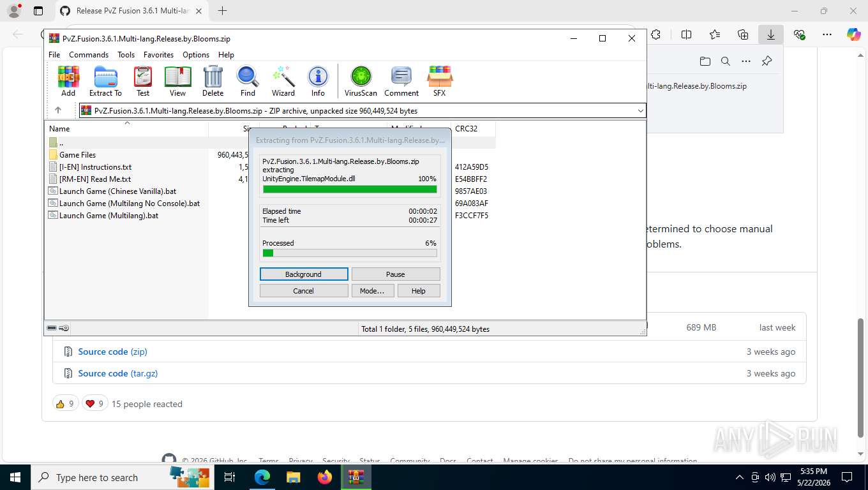Open the File menu
868x490 pixels.
54,55
